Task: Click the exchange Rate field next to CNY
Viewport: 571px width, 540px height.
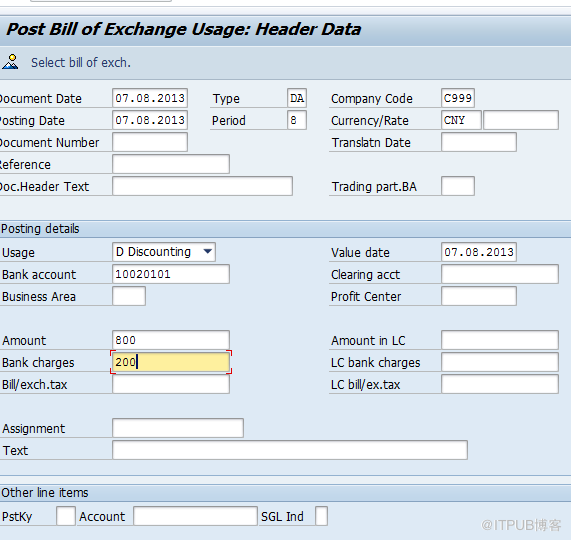Action: (x=521, y=120)
